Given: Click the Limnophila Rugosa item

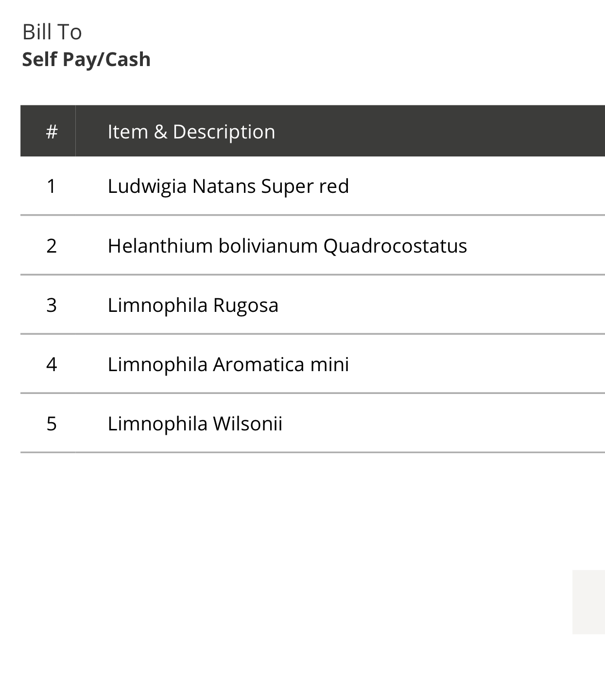Looking at the screenshot, I should [193, 306].
